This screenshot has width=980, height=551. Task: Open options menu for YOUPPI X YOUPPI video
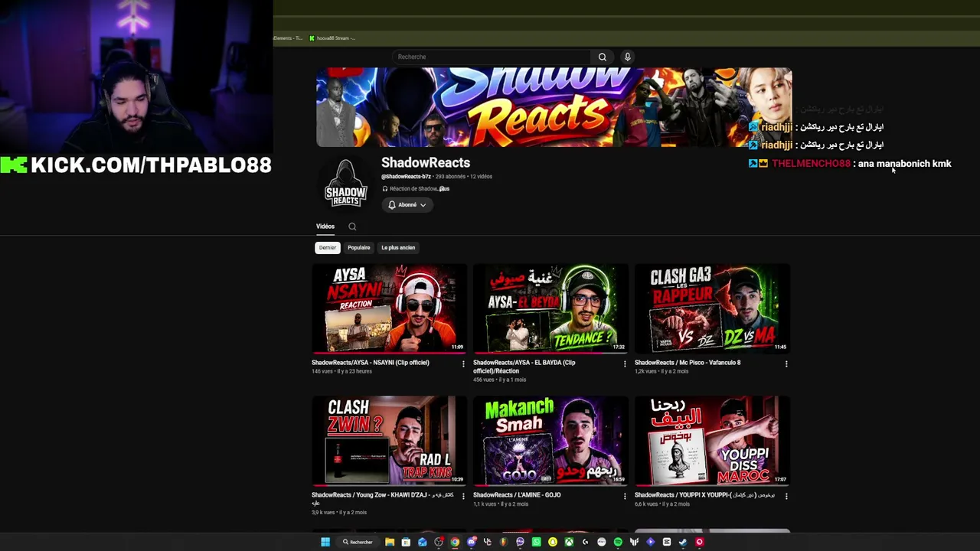tap(786, 497)
